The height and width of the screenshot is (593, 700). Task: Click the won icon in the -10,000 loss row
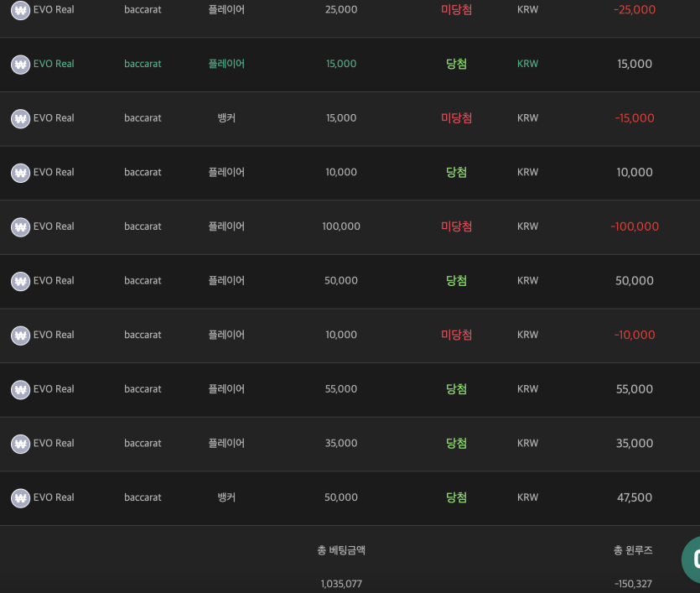pos(20,336)
